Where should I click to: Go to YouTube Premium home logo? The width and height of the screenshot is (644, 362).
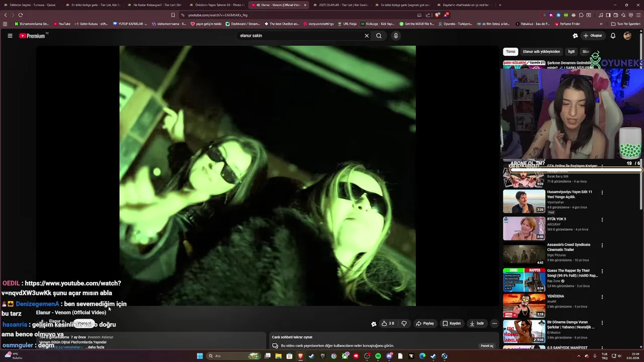[x=33, y=36]
